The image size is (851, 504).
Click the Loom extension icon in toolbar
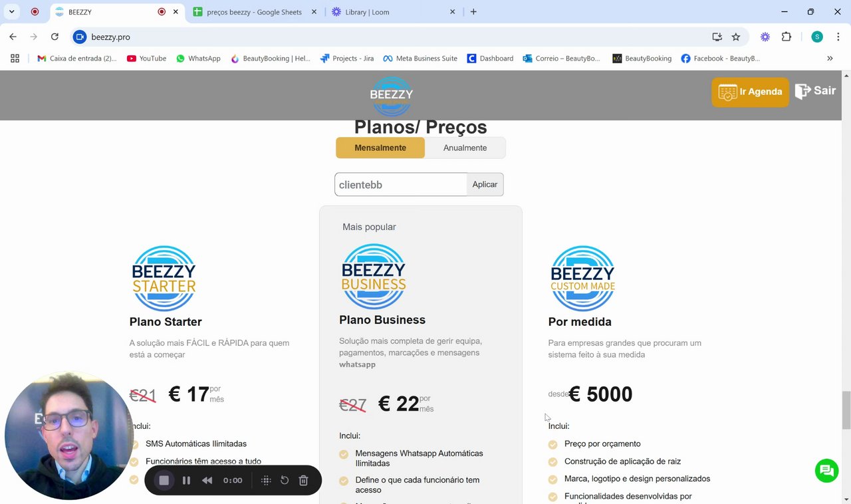click(x=765, y=37)
